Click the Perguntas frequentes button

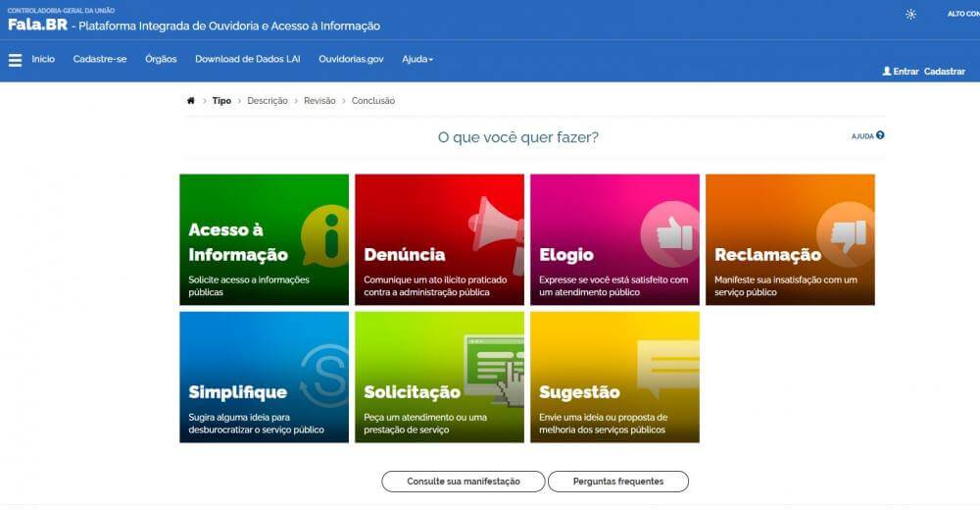[x=618, y=482]
